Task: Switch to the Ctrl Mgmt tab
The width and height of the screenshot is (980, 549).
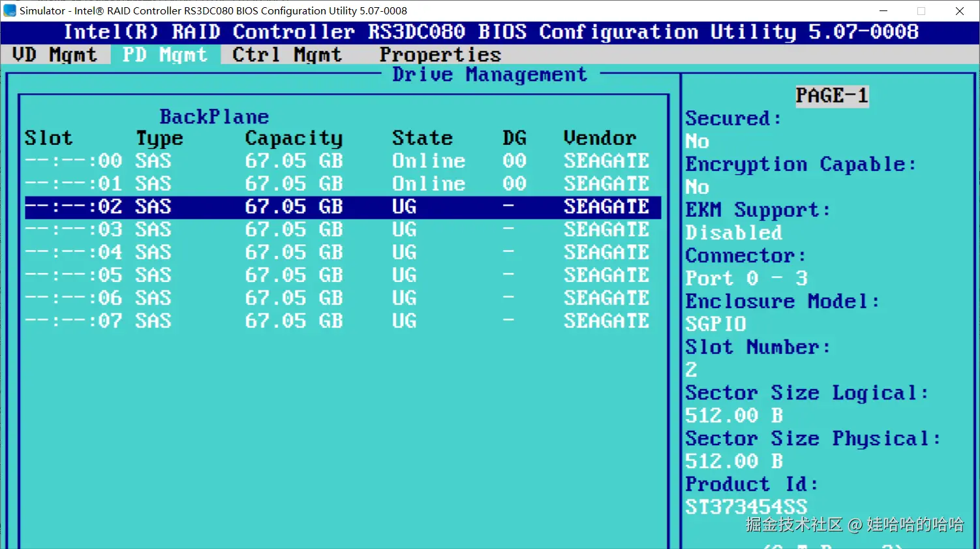Action: point(287,55)
